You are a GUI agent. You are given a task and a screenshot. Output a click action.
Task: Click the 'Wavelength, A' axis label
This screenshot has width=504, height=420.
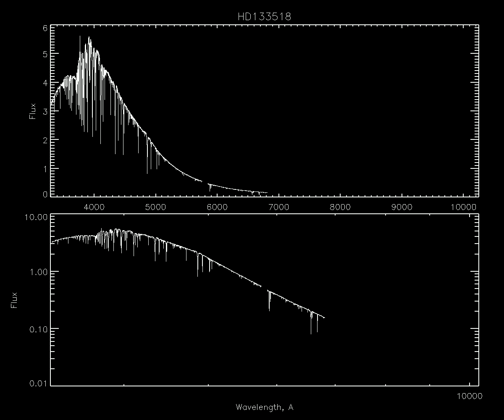tap(264, 407)
